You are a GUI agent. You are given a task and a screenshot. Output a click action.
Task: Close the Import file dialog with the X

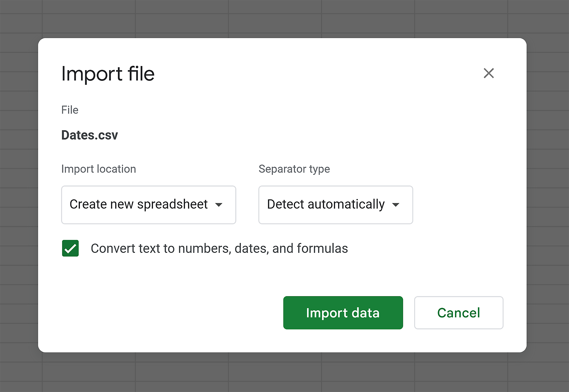coord(488,73)
